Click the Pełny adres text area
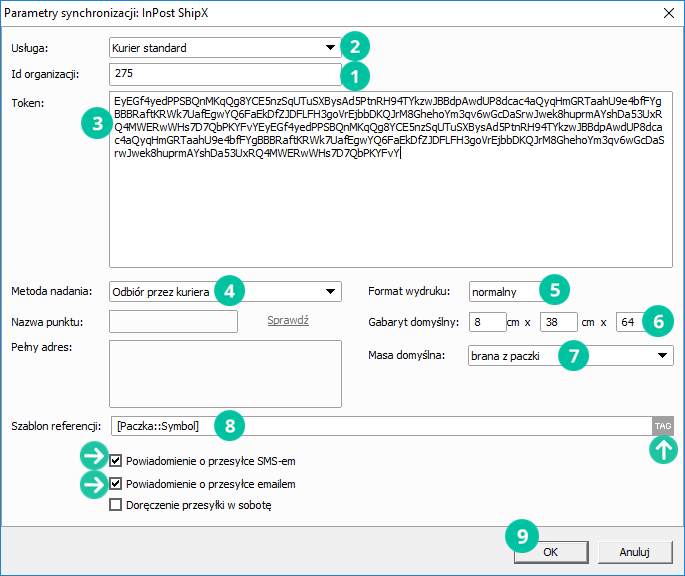The image size is (685, 576). (225, 374)
